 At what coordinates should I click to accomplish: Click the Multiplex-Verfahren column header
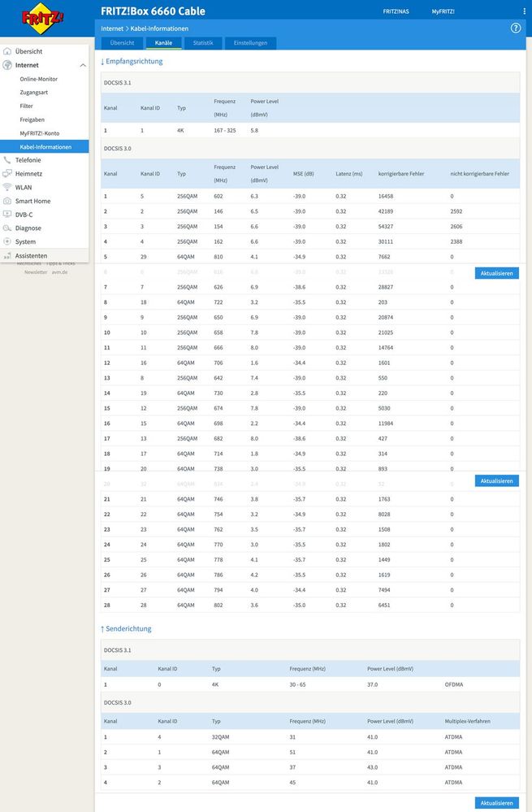[467, 721]
